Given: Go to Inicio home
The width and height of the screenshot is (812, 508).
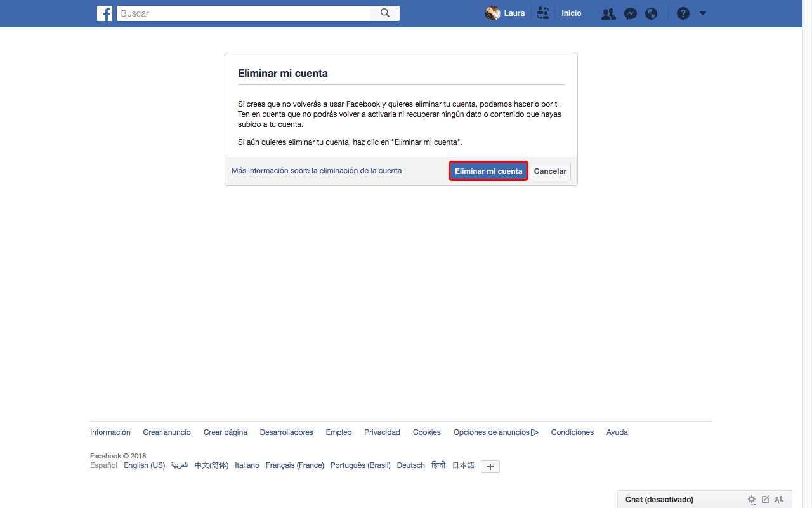Looking at the screenshot, I should (x=571, y=13).
